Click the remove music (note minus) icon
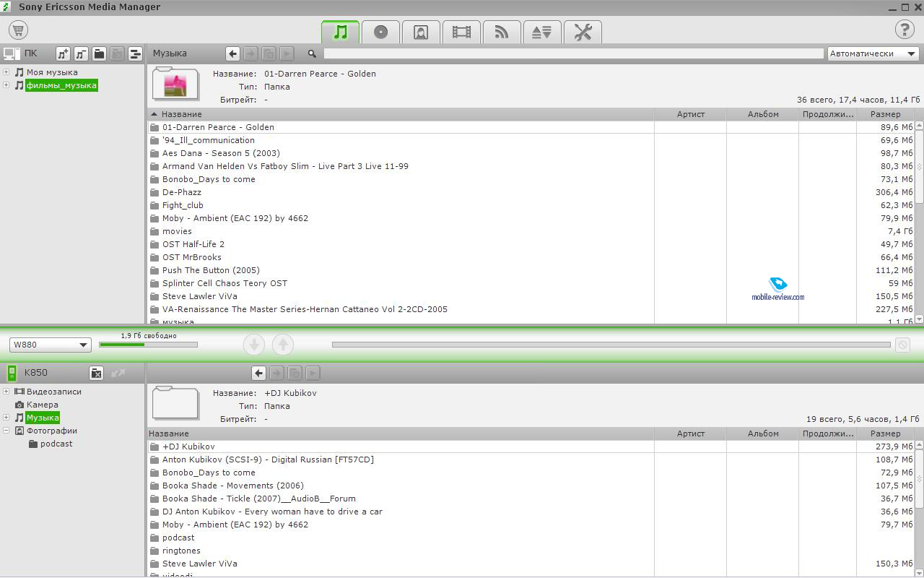The width and height of the screenshot is (924, 578). (81, 53)
